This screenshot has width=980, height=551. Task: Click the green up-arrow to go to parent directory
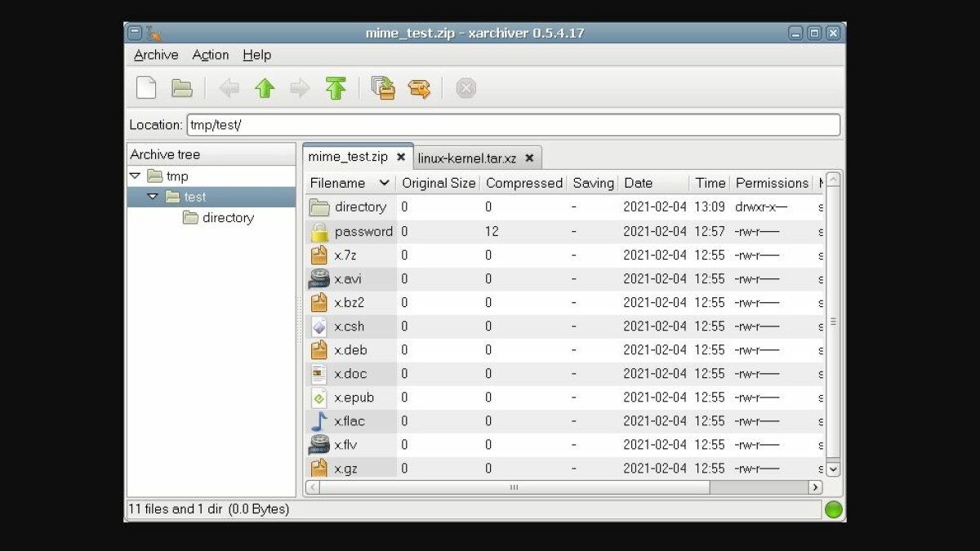point(265,87)
